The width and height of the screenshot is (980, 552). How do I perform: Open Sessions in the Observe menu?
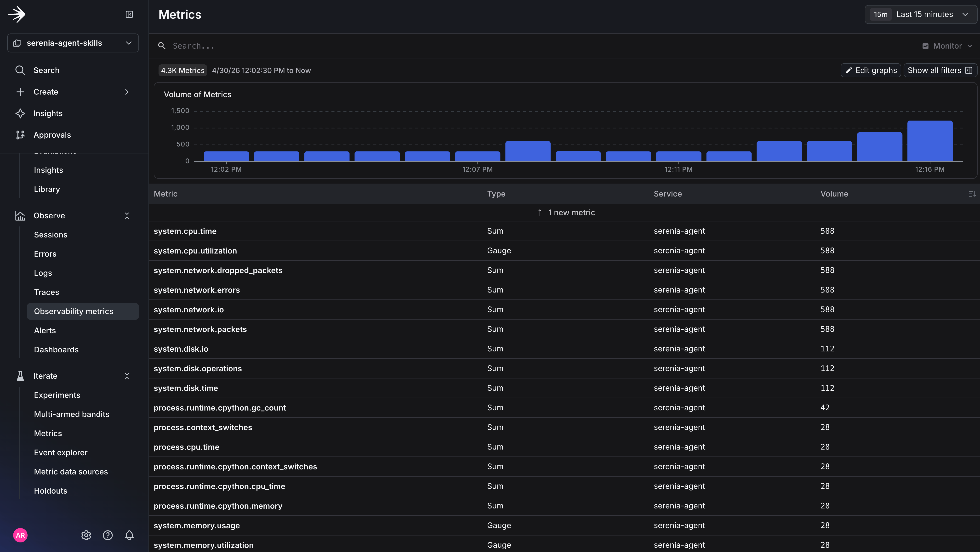(51, 235)
